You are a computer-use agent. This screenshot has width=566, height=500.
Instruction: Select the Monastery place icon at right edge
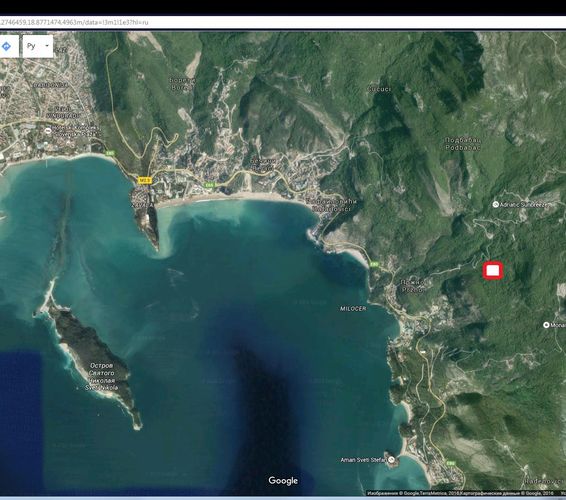pyautogui.click(x=546, y=325)
